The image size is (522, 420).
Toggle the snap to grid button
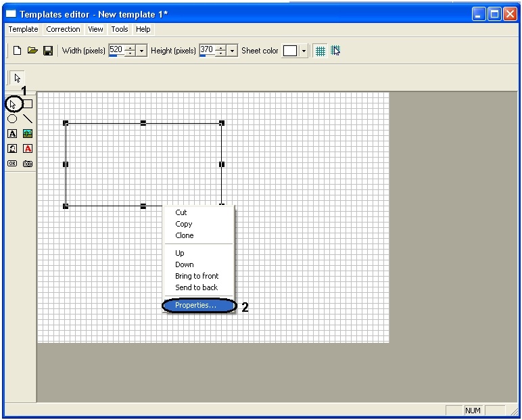coord(335,51)
